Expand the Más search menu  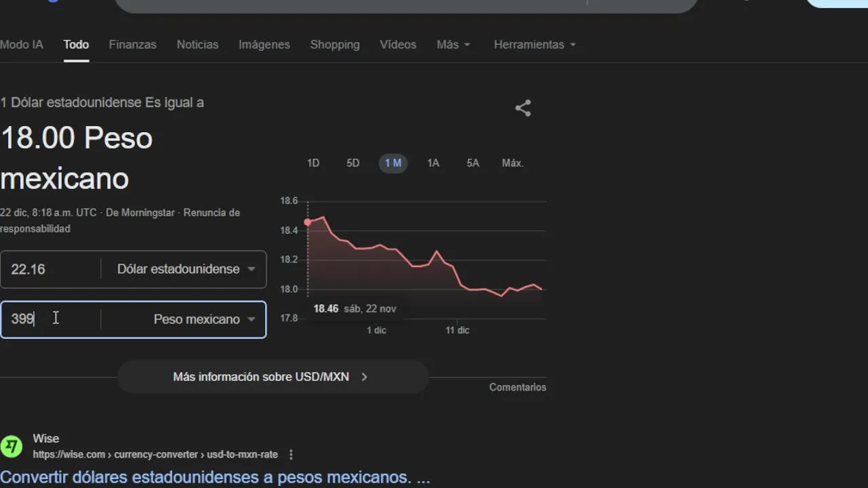pyautogui.click(x=453, y=45)
